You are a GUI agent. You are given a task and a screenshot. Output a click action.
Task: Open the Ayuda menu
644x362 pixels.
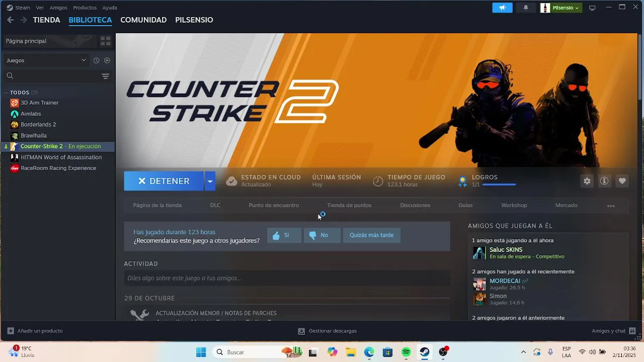tap(110, 8)
